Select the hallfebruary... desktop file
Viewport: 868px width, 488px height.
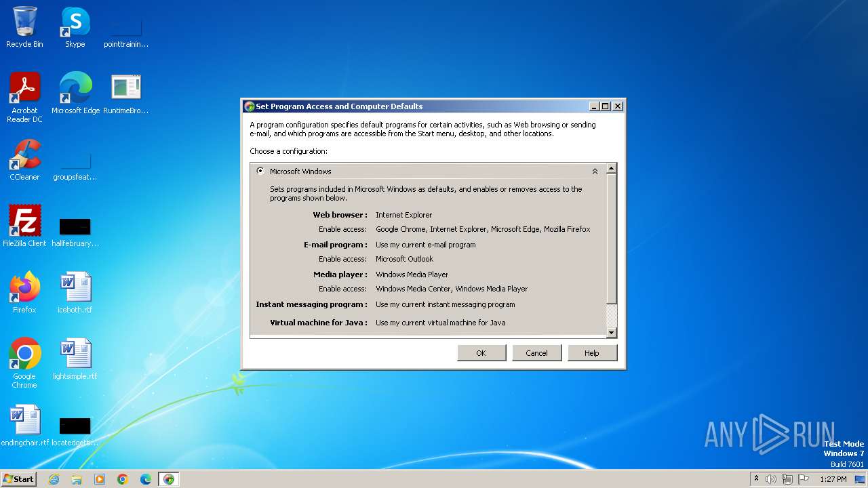click(75, 230)
